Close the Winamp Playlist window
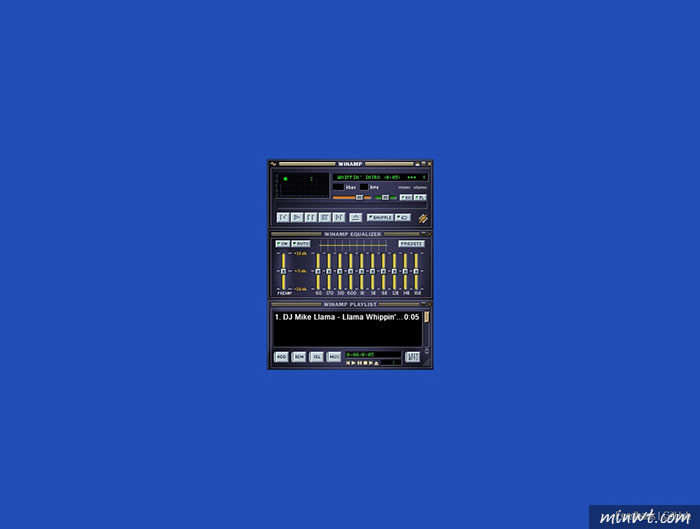The height and width of the screenshot is (529, 700). [x=430, y=304]
